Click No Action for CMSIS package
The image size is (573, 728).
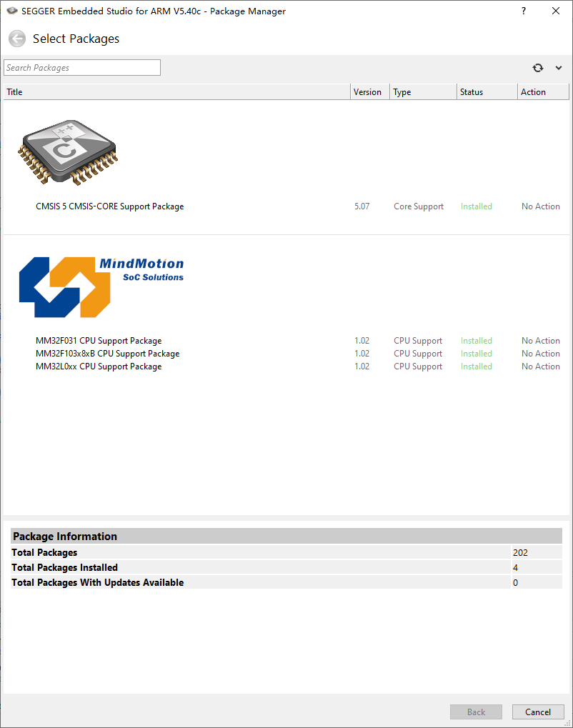click(541, 206)
